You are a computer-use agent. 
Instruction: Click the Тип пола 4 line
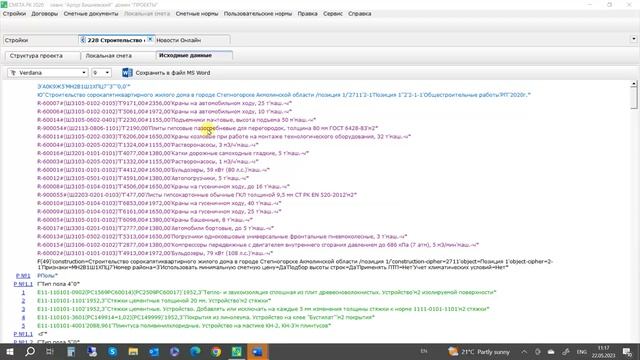pos(58,284)
